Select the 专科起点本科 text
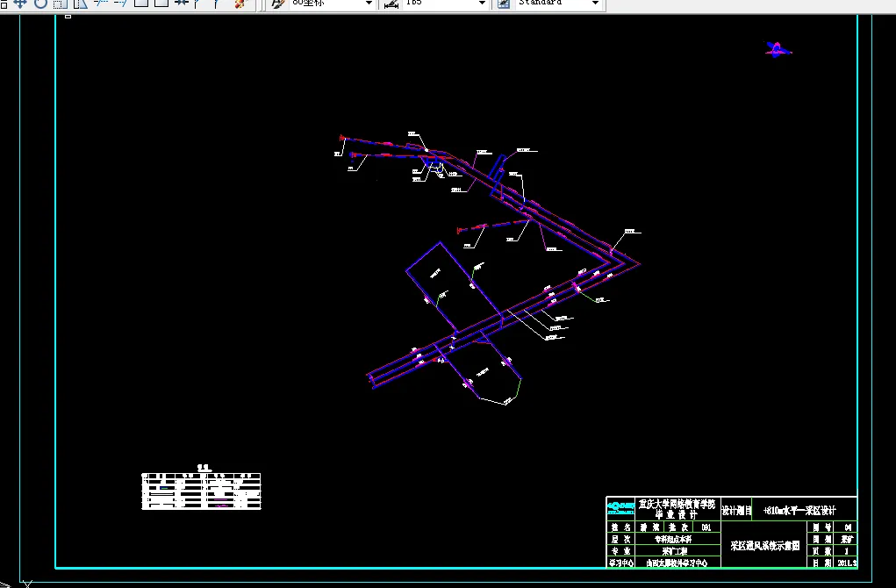The width and height of the screenshot is (896, 588). coord(673,539)
